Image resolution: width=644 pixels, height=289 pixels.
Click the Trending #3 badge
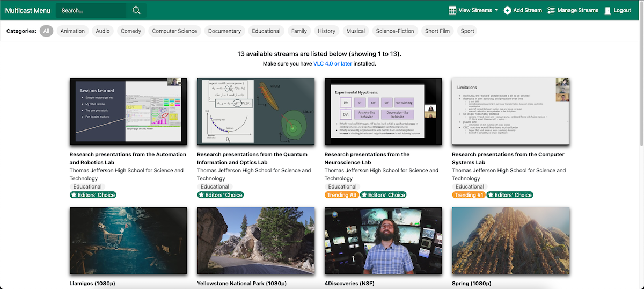341,195
